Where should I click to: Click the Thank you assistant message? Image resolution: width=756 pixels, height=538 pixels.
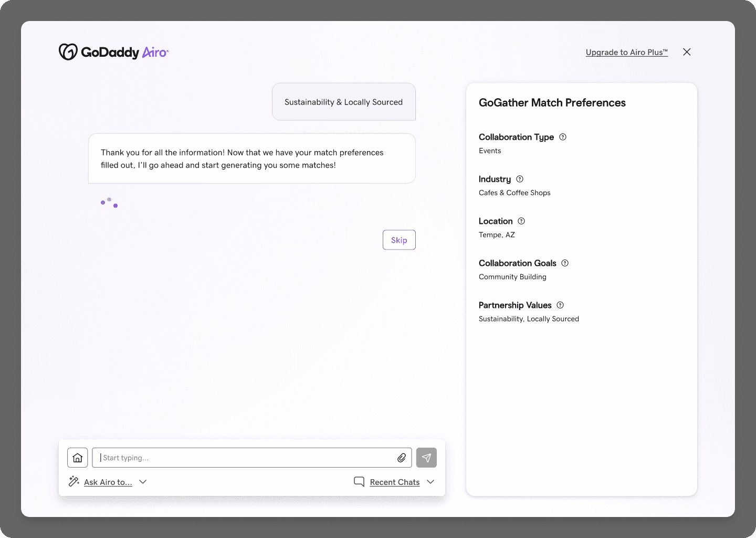tap(252, 159)
